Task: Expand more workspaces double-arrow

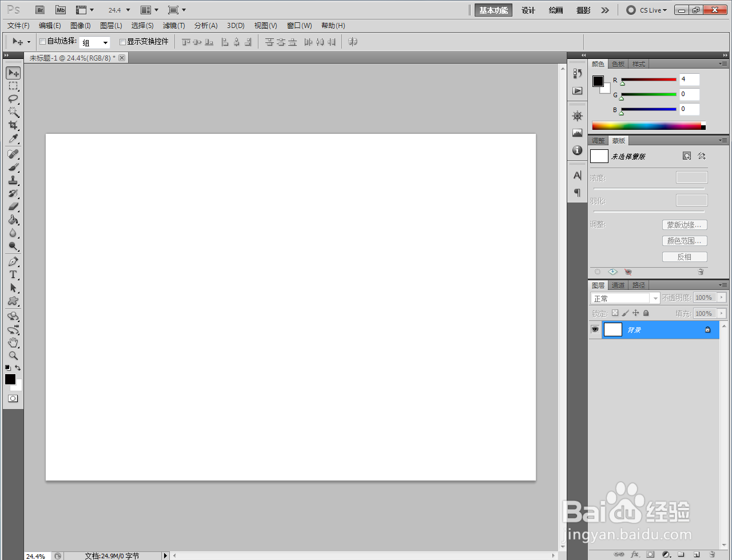Action: 605,10
